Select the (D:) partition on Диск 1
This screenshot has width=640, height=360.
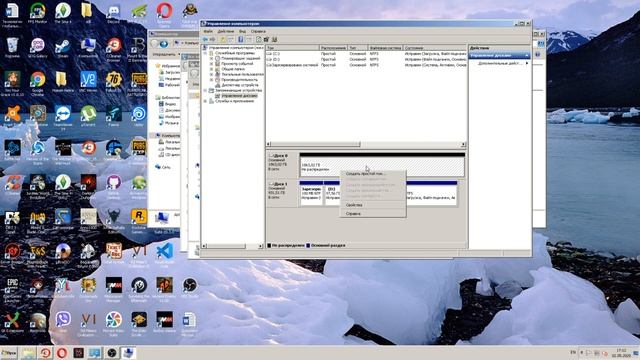(332, 193)
